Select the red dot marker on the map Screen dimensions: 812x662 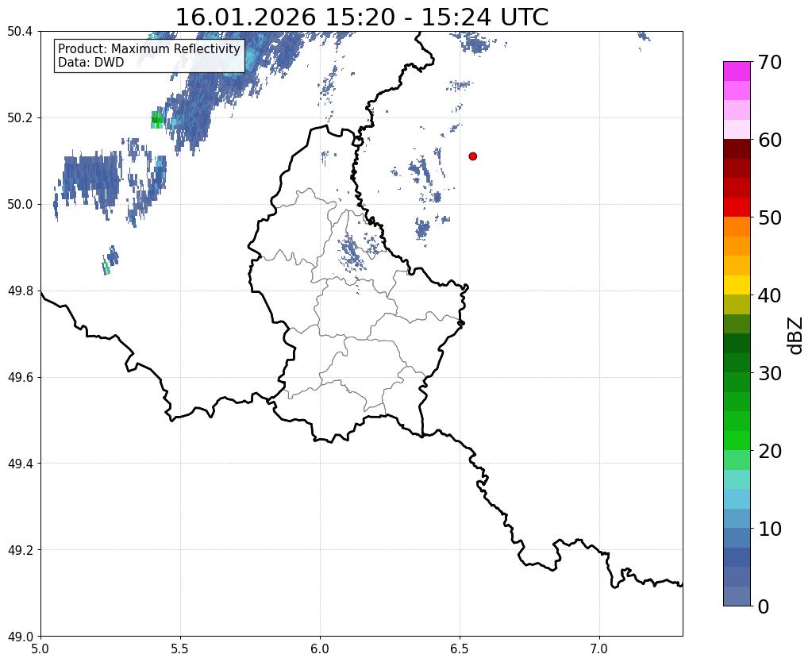[x=473, y=156]
